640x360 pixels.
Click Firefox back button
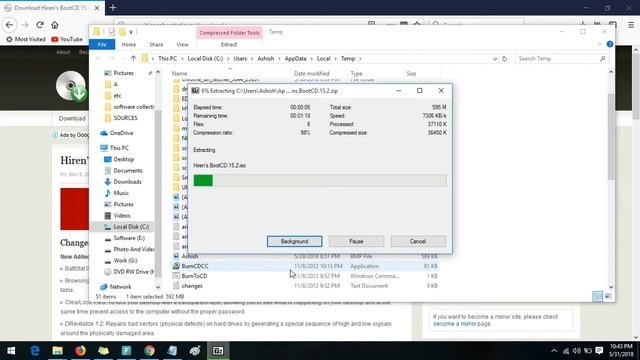click(x=9, y=25)
